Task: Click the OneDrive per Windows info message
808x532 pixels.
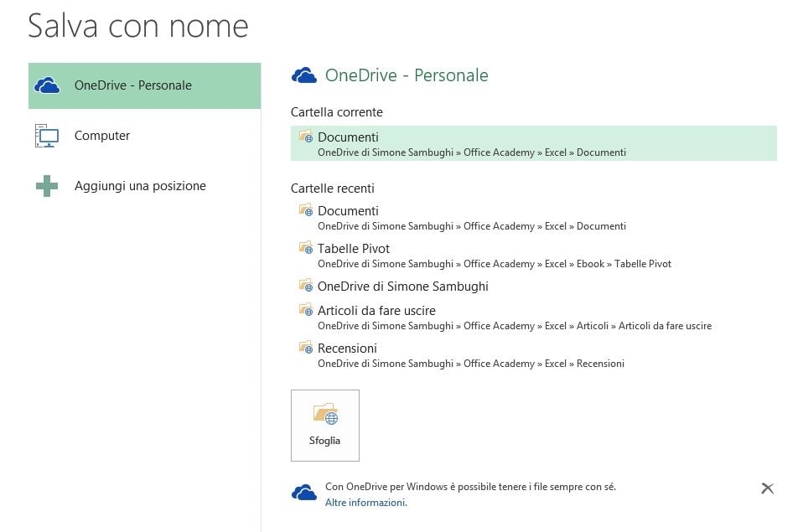Action: tap(470, 487)
